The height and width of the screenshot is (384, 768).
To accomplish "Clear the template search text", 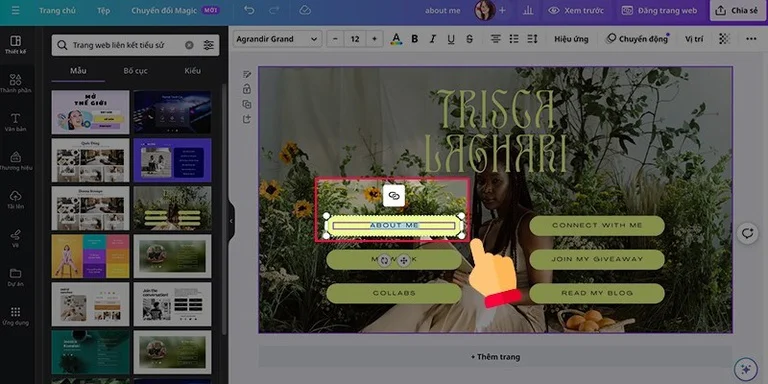I will 189,45.
